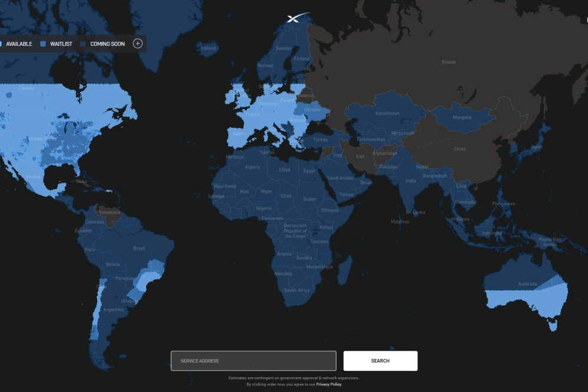Click Algeria on the map
Screen dimensions: 588x392
252,167
